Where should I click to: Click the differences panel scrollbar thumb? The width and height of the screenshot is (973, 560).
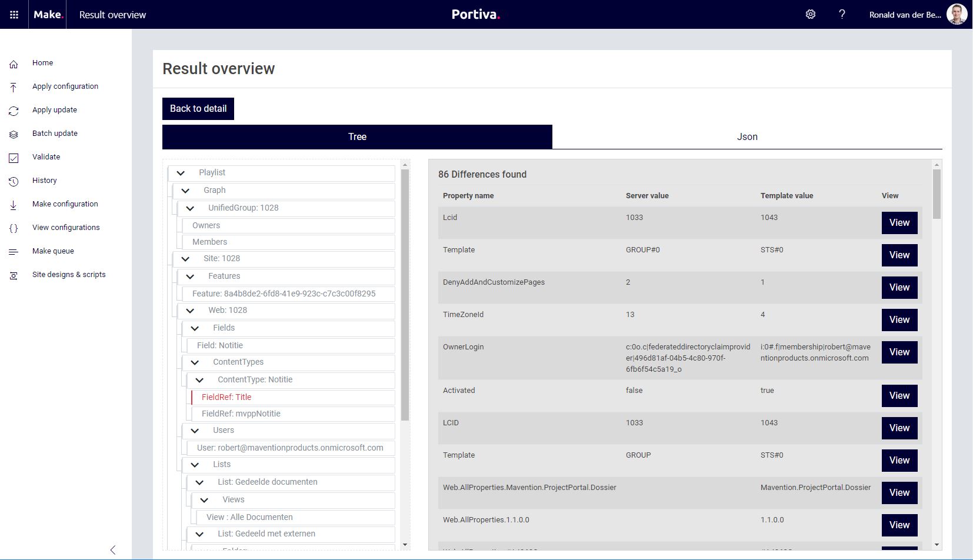click(937, 194)
